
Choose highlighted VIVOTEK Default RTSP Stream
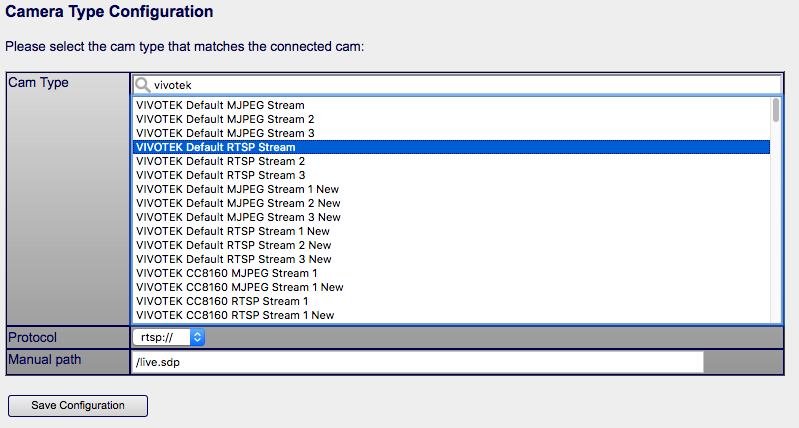pyautogui.click(x=451, y=147)
